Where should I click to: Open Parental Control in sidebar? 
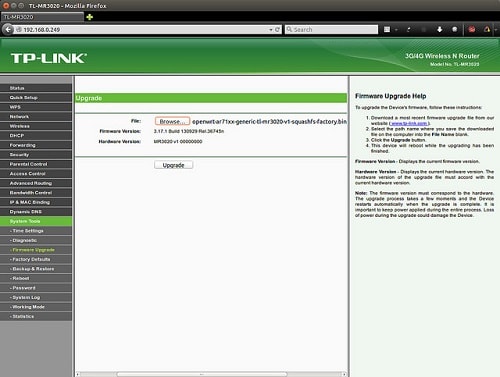36,164
